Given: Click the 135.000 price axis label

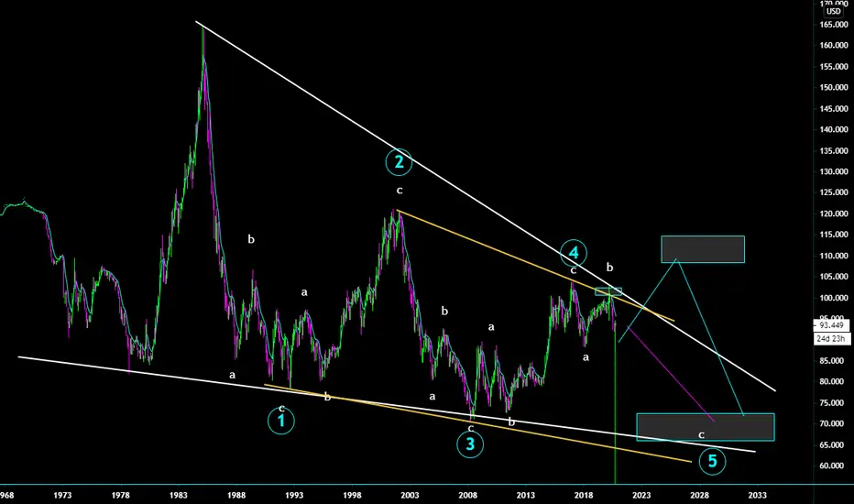Looking at the screenshot, I should [x=834, y=151].
